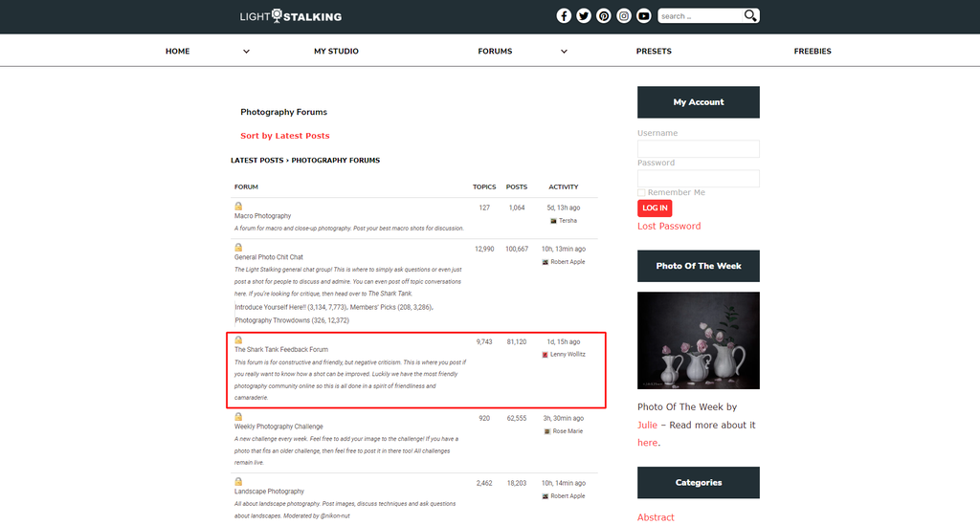Open the YouTube social icon
980x525 pixels.
(644, 16)
